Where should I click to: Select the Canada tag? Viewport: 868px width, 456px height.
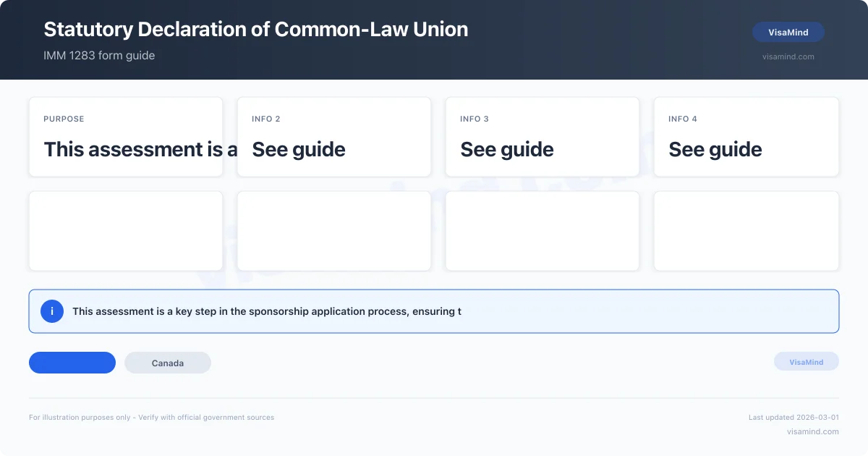point(168,363)
